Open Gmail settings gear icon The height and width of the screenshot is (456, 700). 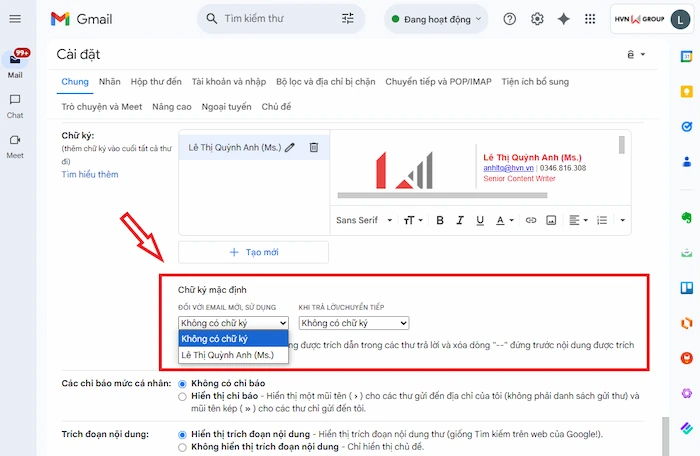click(537, 19)
